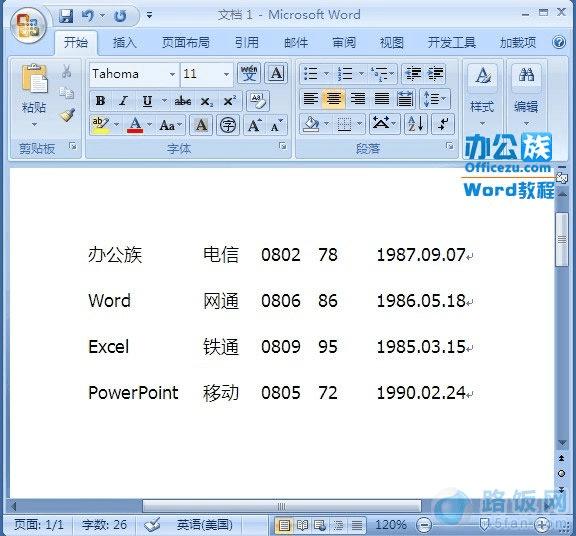Image resolution: width=576 pixels, height=536 pixels.
Task: Click the word count 字数: 26 status
Action: [x=105, y=525]
